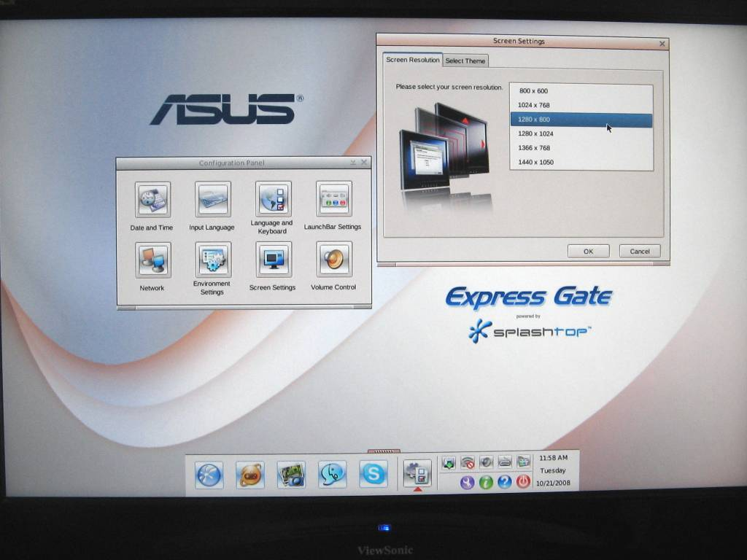The width and height of the screenshot is (747, 560).
Task: Launch the online games icon in launch bar
Action: tap(250, 475)
